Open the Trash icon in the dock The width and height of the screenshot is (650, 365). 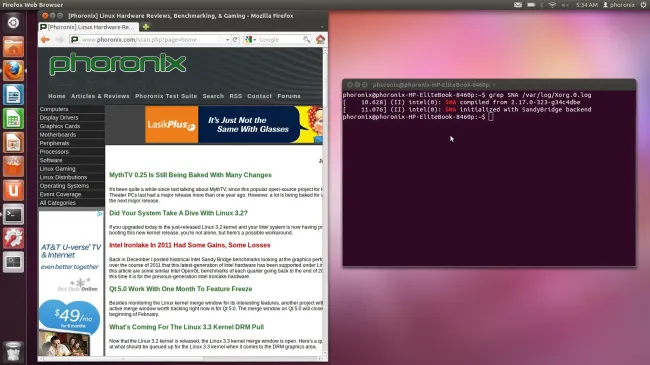[13, 352]
